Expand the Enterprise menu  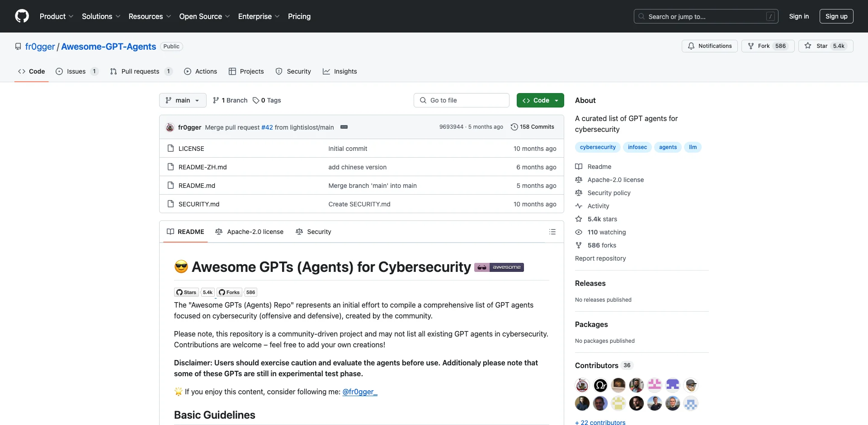tap(259, 16)
